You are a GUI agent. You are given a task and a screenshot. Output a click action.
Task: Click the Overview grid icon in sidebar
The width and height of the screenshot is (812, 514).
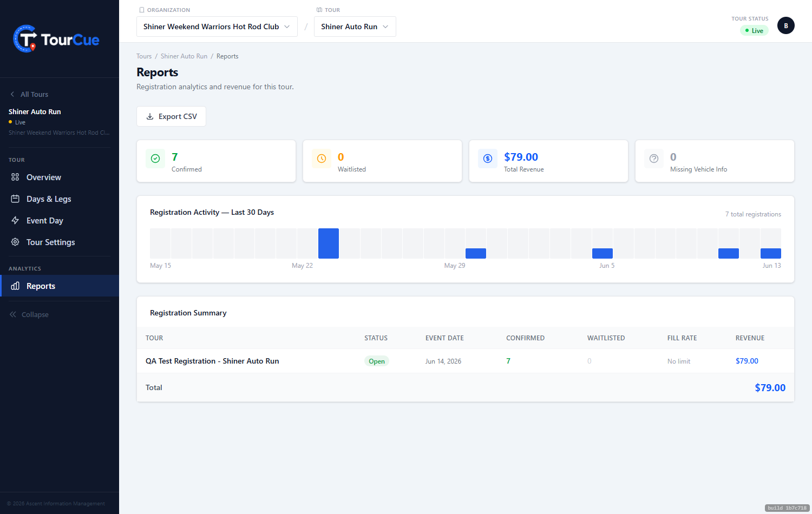coord(15,177)
